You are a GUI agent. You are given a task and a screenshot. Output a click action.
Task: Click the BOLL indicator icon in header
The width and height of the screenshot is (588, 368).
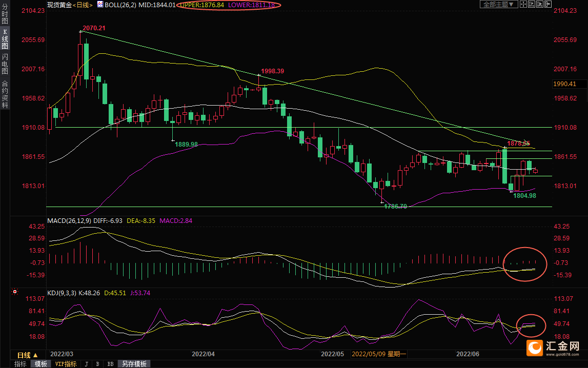coord(100,5)
